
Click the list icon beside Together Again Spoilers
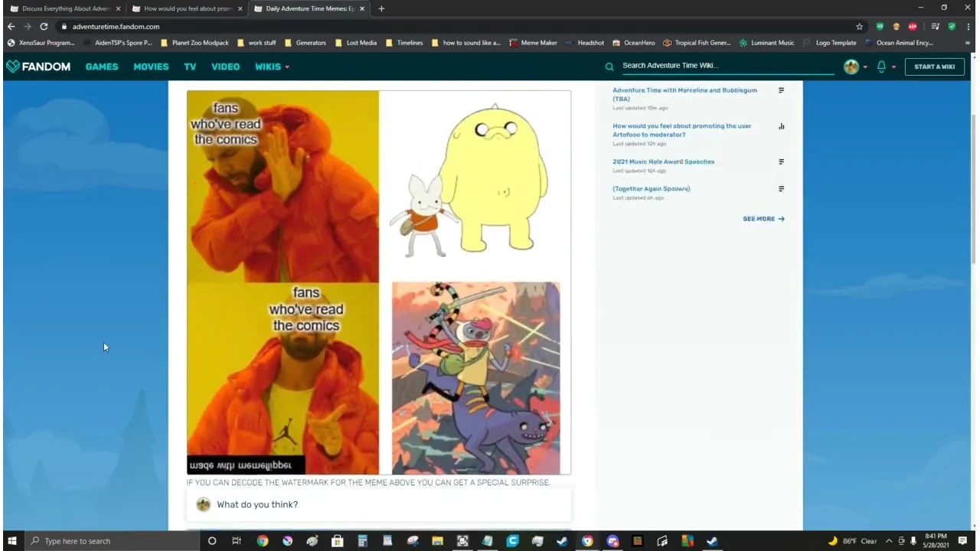coord(781,189)
